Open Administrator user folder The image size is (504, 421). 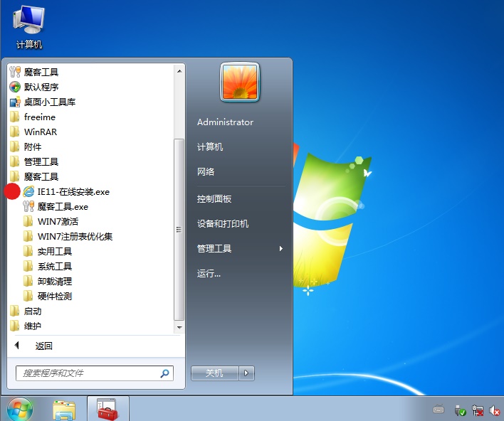(226, 122)
